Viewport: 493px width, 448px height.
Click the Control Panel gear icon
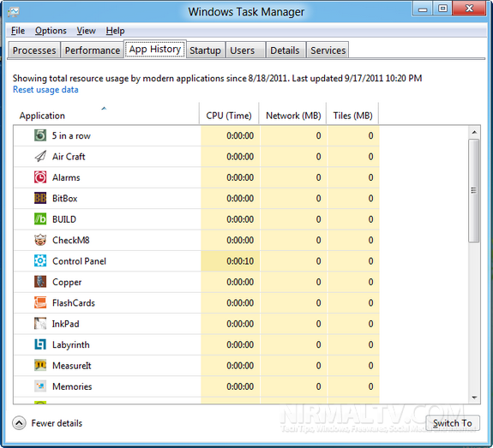pyautogui.click(x=40, y=260)
